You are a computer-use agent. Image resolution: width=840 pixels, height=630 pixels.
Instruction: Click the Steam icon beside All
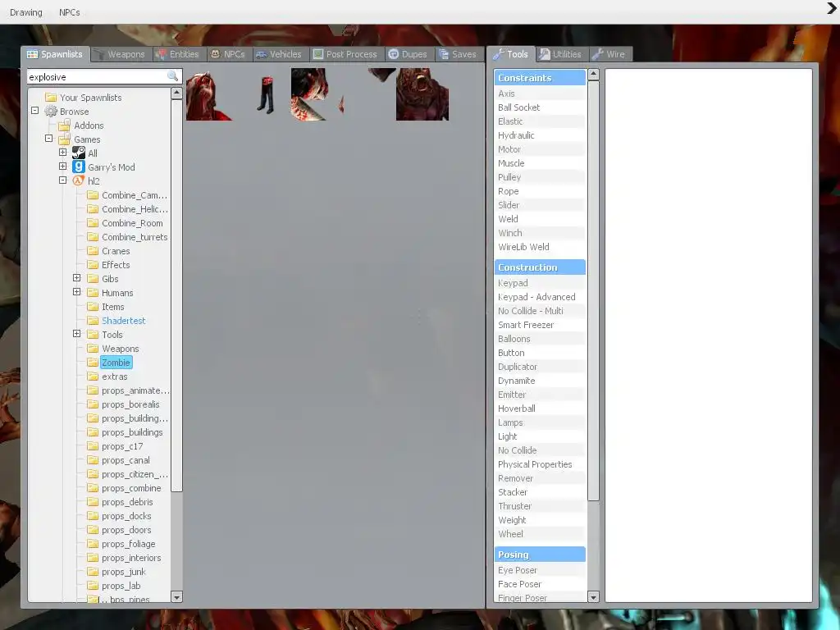tap(78, 153)
